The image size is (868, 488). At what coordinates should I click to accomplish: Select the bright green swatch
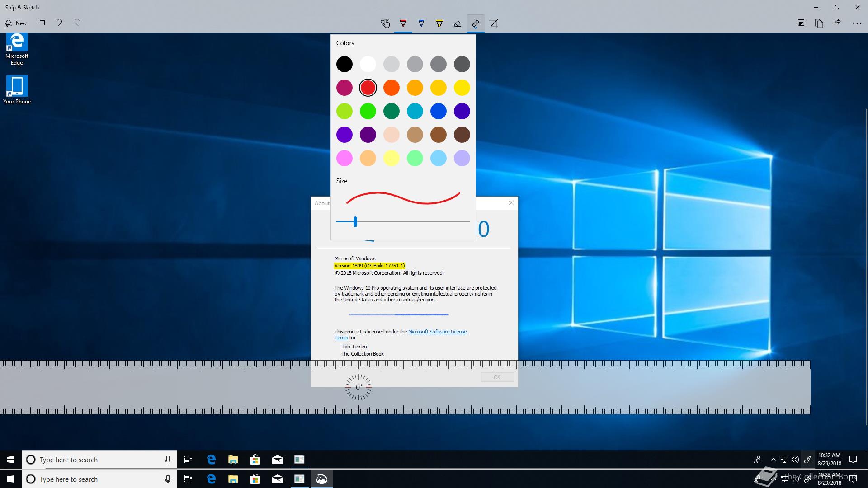pyautogui.click(x=368, y=111)
